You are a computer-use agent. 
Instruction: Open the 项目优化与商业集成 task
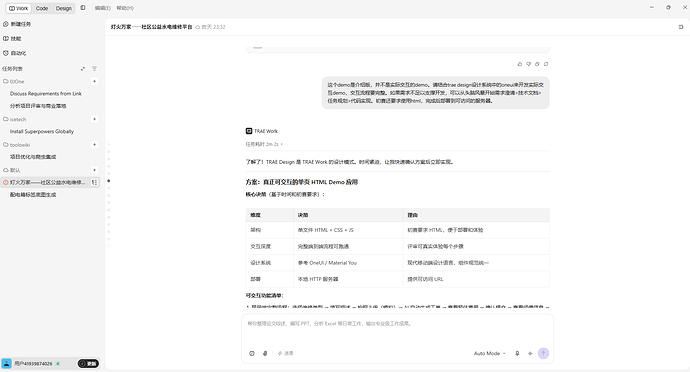pyautogui.click(x=33, y=157)
